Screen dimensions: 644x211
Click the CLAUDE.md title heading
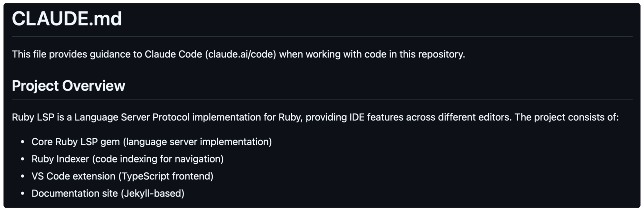[67, 18]
